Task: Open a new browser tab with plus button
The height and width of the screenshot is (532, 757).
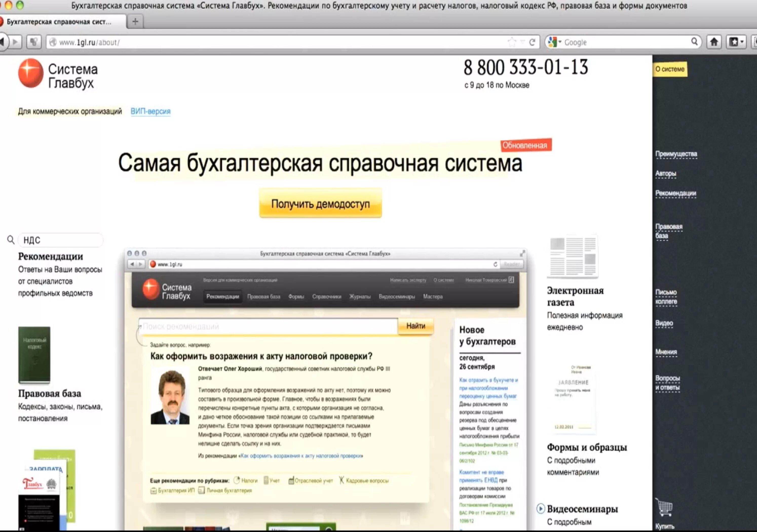Action: 135,22
